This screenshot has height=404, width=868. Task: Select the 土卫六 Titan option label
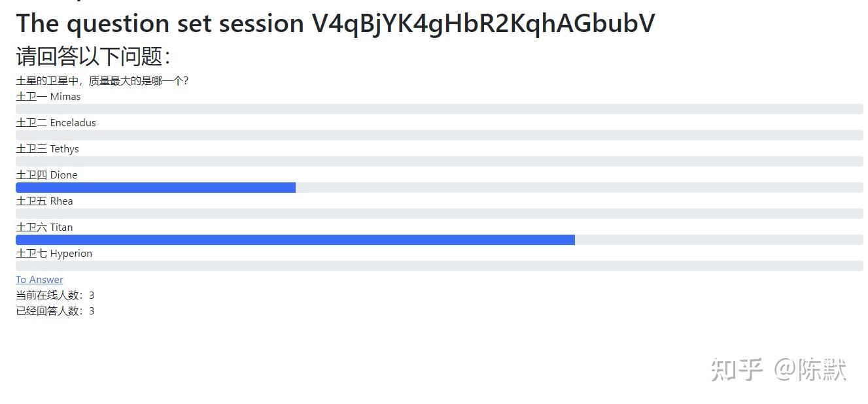point(44,227)
